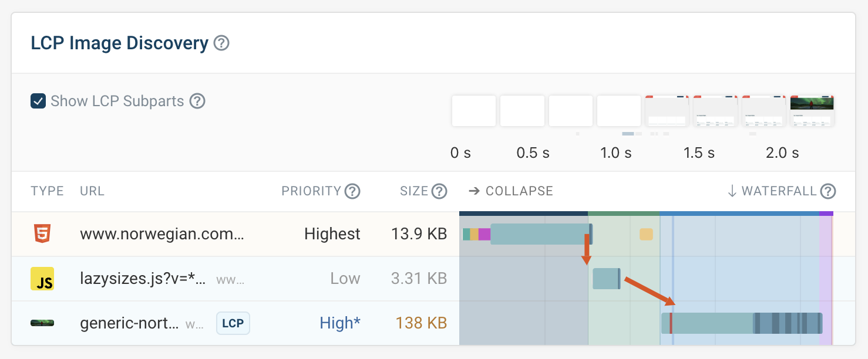The height and width of the screenshot is (359, 868).
Task: Select the generic-nort image request
Action: (x=129, y=323)
